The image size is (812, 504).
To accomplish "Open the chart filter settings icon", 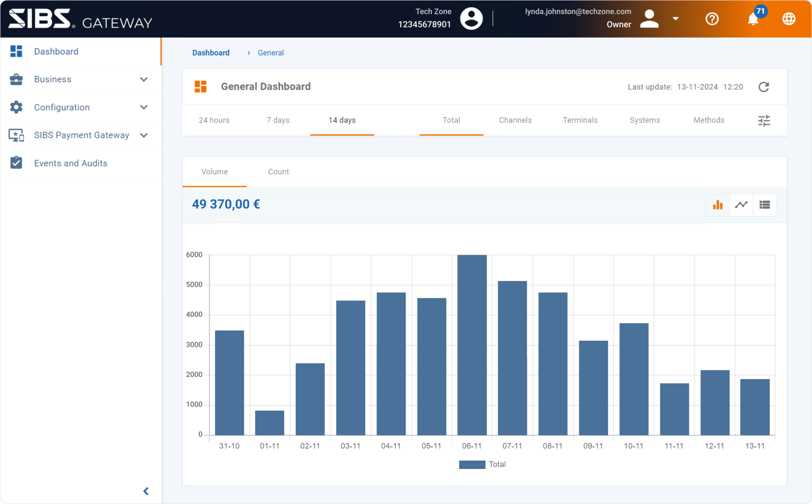I will 764,120.
